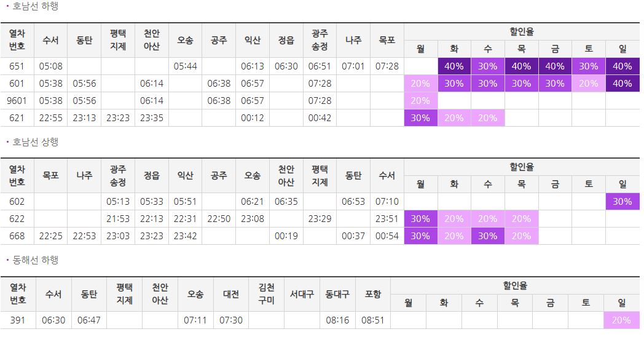Click the 30% Sunday discount for train 602

pyautogui.click(x=622, y=201)
